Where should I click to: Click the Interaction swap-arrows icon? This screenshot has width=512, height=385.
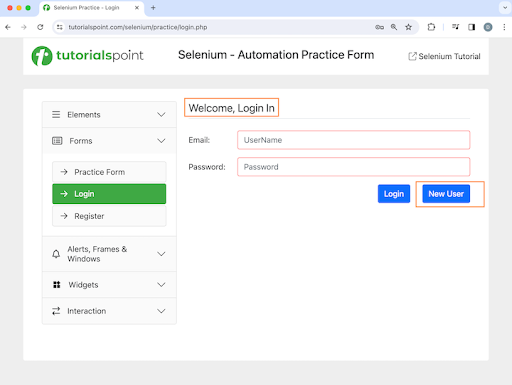(x=56, y=311)
